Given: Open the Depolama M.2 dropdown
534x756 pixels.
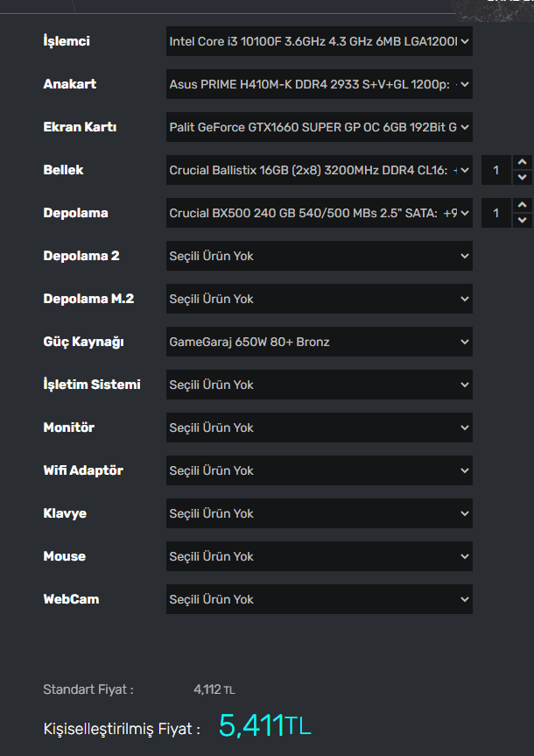Looking at the screenshot, I should point(319,299).
